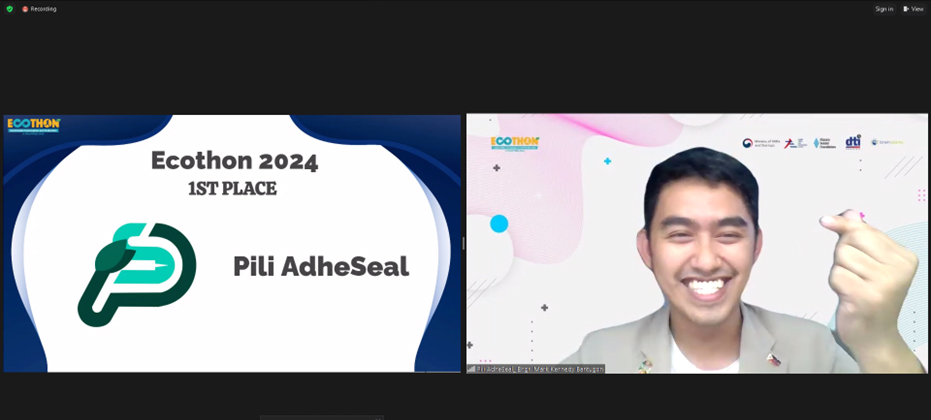Click the Sign in link
Viewport: 931px width, 420px height.
[884, 9]
